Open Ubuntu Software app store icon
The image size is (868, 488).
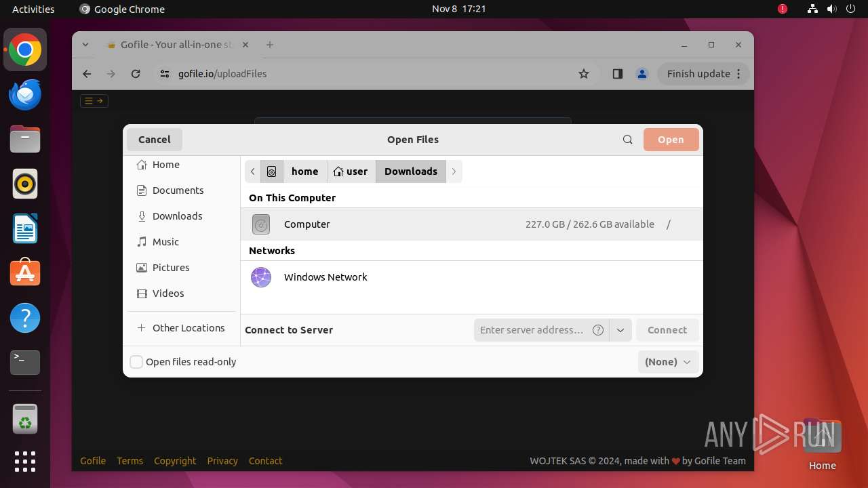(25, 273)
